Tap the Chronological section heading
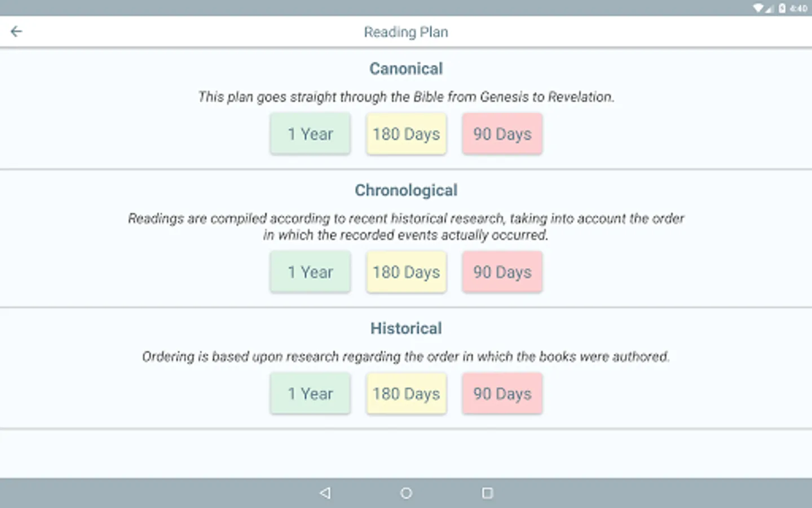Image resolution: width=812 pixels, height=508 pixels. (406, 190)
